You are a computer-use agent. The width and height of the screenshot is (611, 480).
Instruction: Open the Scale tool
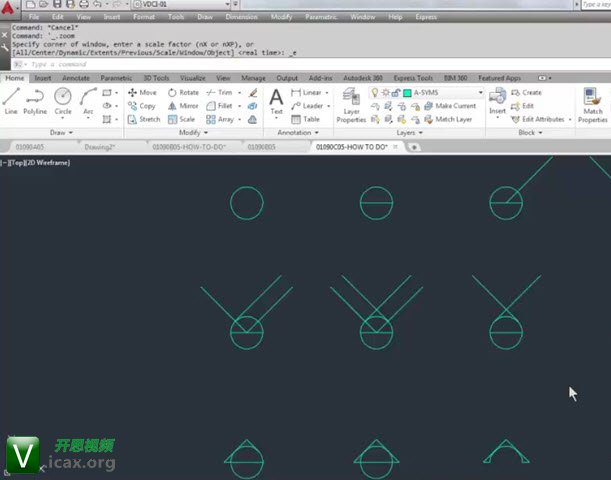(181, 119)
